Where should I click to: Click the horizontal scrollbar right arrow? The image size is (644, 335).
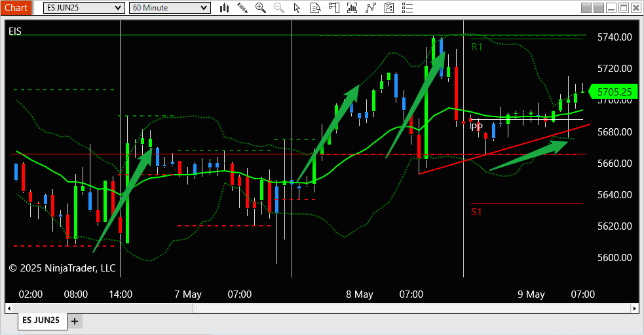click(635, 308)
